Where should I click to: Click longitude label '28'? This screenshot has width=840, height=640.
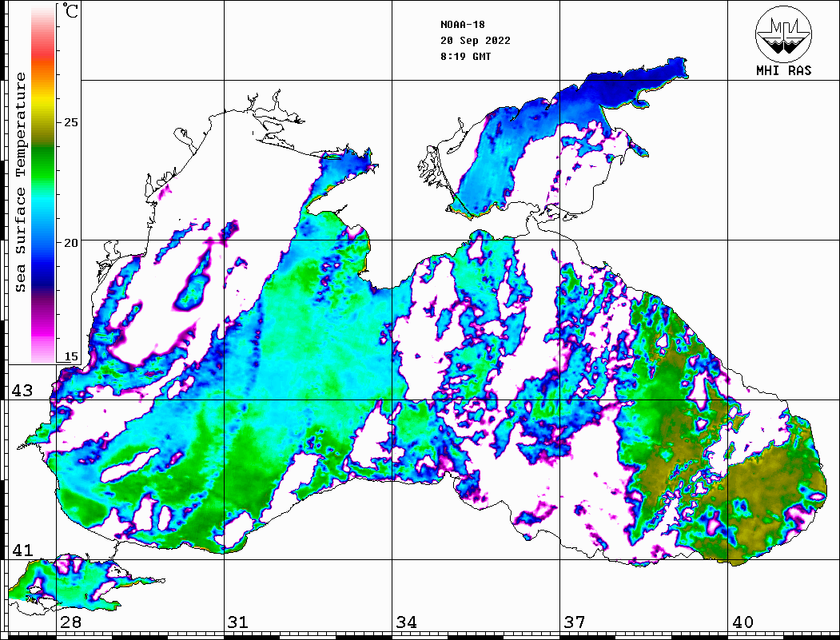(x=70, y=622)
